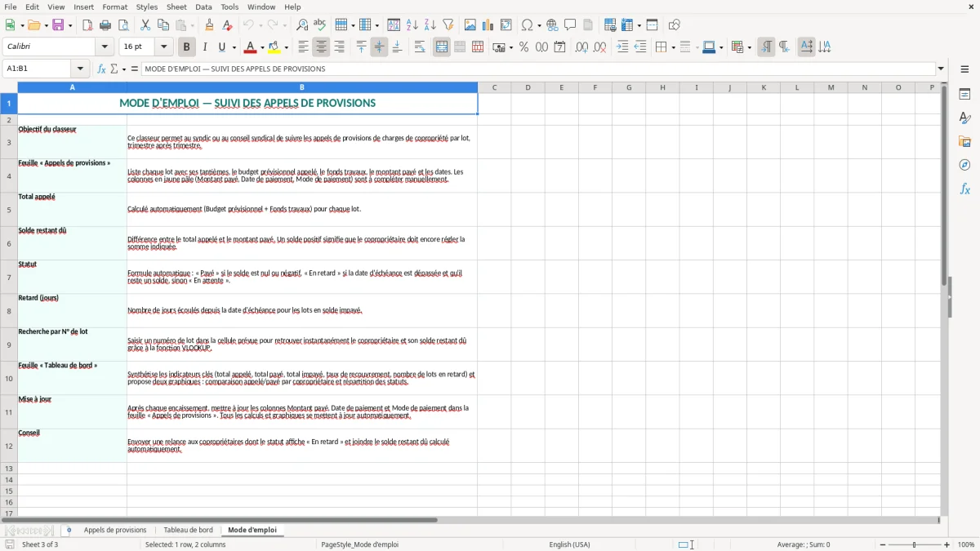The image size is (980, 551).
Task: Toggle Align Left
Action: point(303,47)
